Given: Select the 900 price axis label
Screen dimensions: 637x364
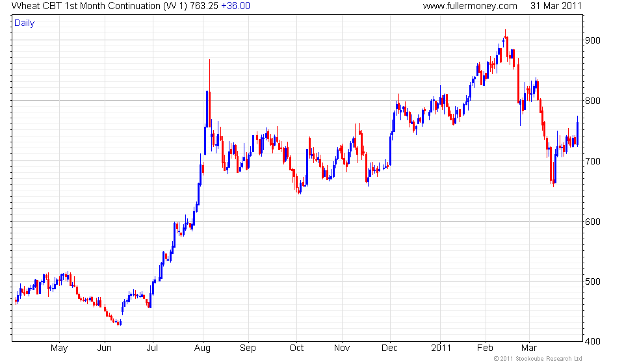Looking at the screenshot, I should pyautogui.click(x=592, y=40).
